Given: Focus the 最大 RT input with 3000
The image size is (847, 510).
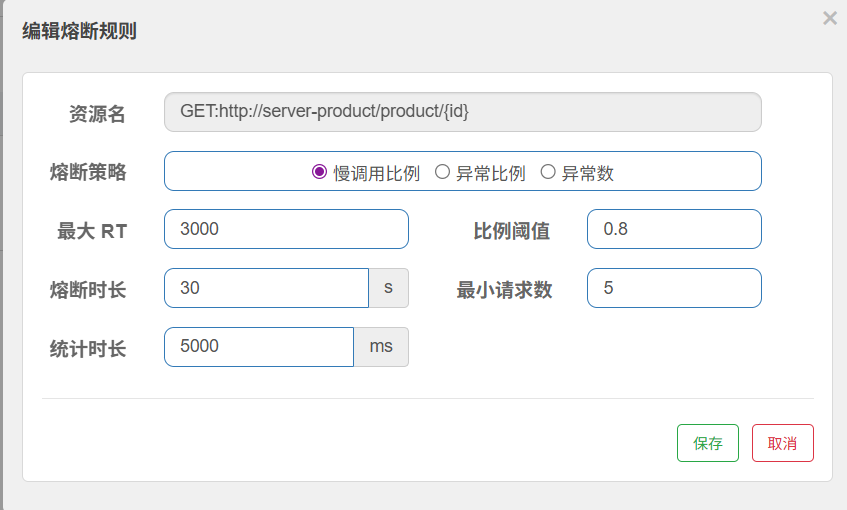Looking at the screenshot, I should click(x=286, y=229).
